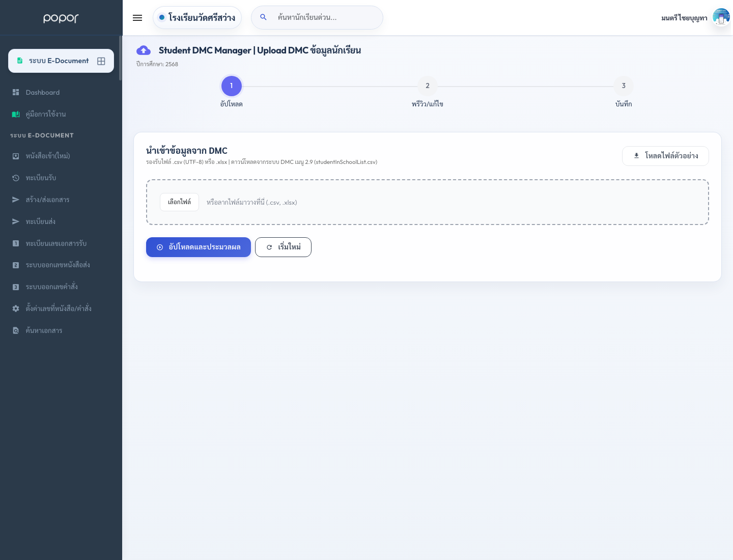Image resolution: width=733 pixels, height=560 pixels.
Task: Click โหลดไฟล์ตัวอย่าง download button
Action: pyautogui.click(x=665, y=156)
